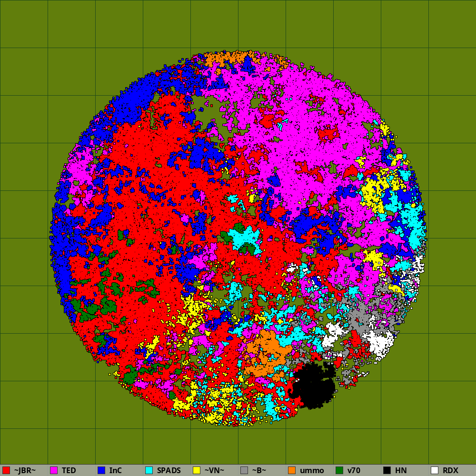Click the yellow ~VN~ legend swatch
Screen dimensions: 476x476
(x=197, y=470)
